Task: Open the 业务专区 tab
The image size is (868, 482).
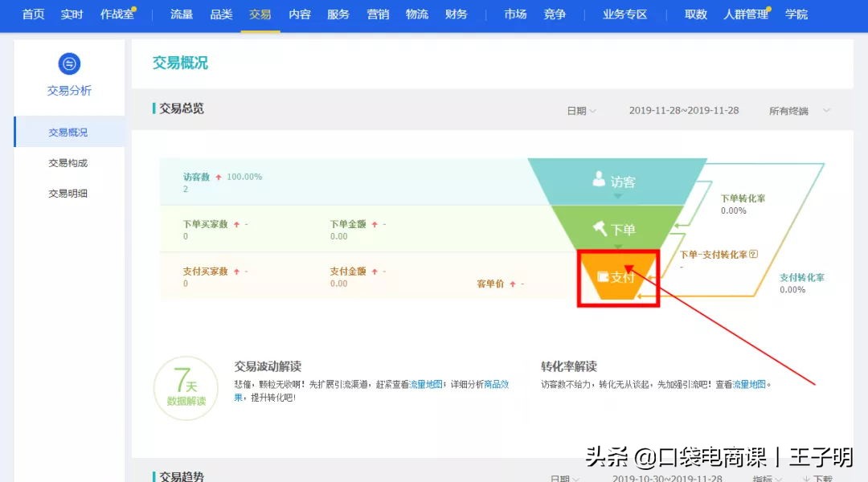Action: (x=625, y=14)
